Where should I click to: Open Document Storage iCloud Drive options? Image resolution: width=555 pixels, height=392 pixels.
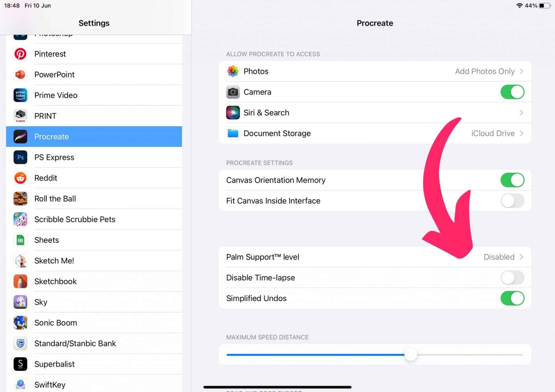click(498, 133)
